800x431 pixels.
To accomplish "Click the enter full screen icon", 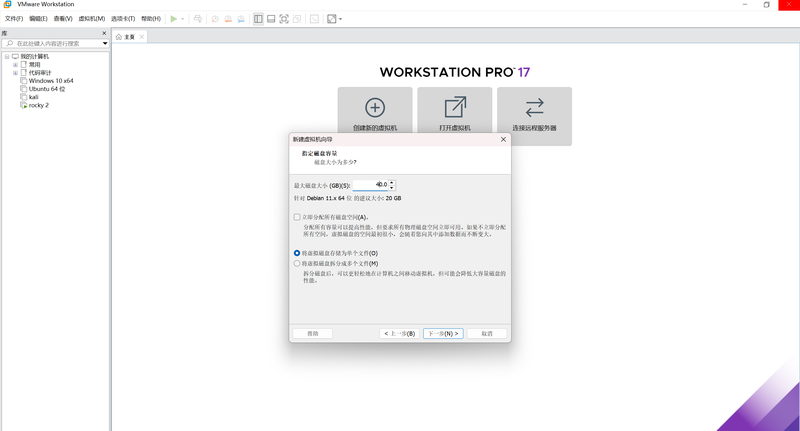I will pos(284,19).
